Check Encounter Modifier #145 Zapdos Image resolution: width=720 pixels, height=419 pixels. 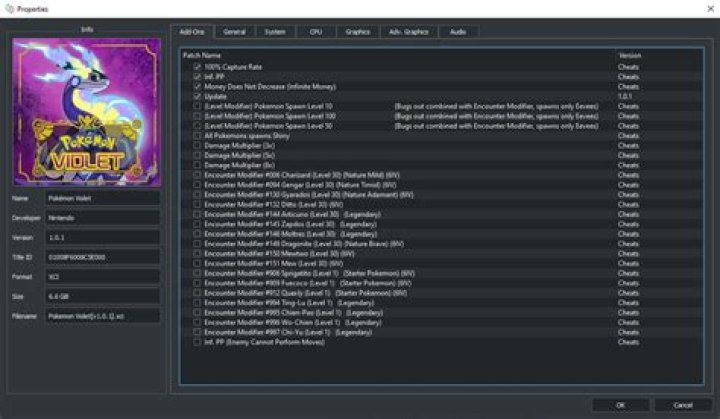click(x=197, y=224)
